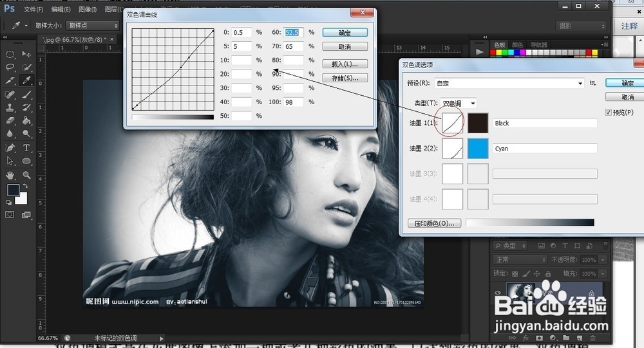Select the Paint Bucket tool
644x348 pixels.
pyautogui.click(x=26, y=121)
